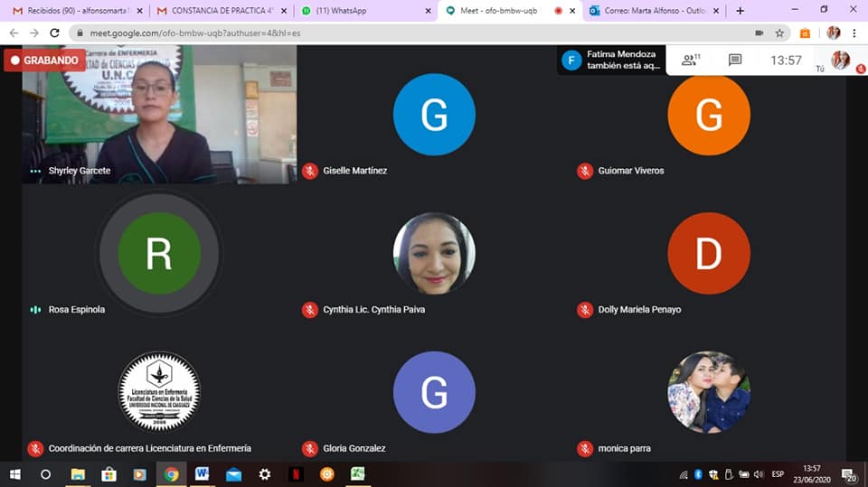The image size is (868, 487).
Task: Open Microsoft Store from the taskbar
Action: click(109, 474)
